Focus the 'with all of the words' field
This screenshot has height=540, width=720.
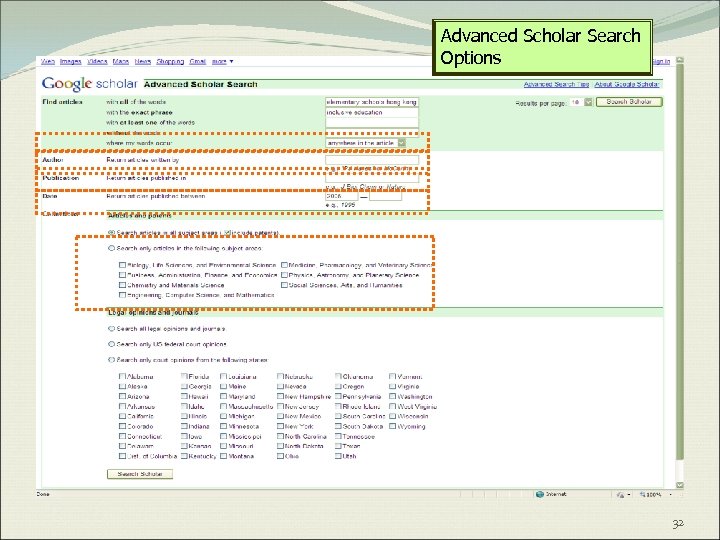click(372, 102)
